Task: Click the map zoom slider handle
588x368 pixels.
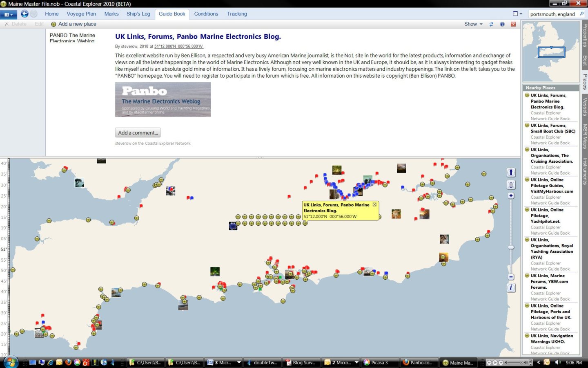Action: [x=511, y=247]
